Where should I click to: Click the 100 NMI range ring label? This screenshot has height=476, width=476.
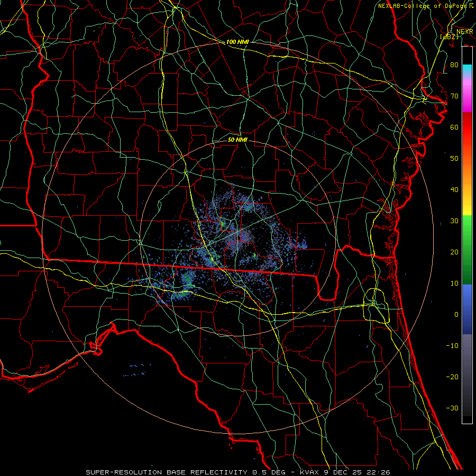point(237,42)
